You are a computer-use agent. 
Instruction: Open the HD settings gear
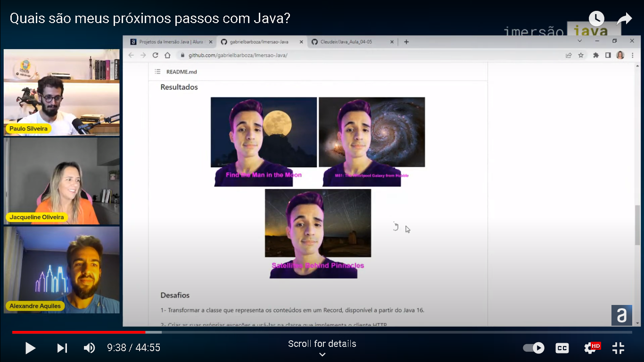[x=591, y=348]
